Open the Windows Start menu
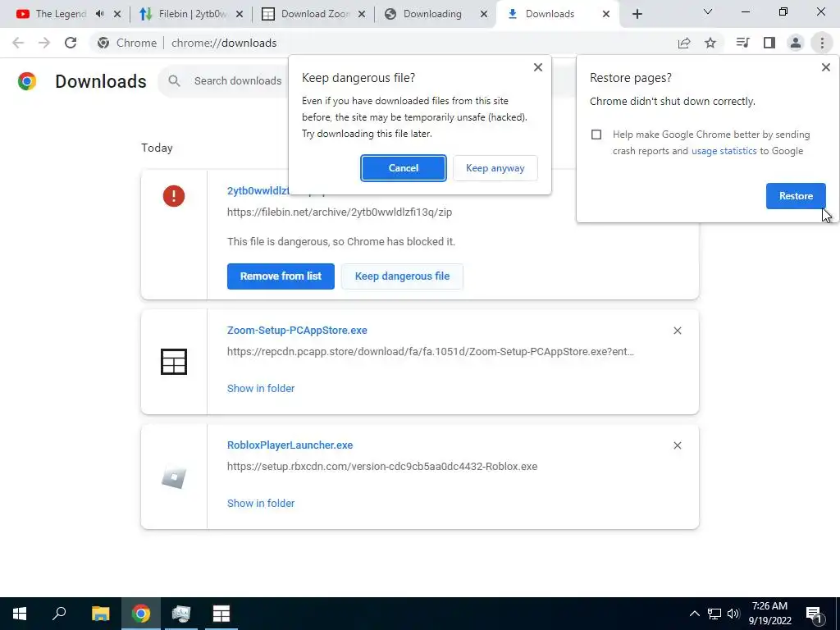 [20, 614]
